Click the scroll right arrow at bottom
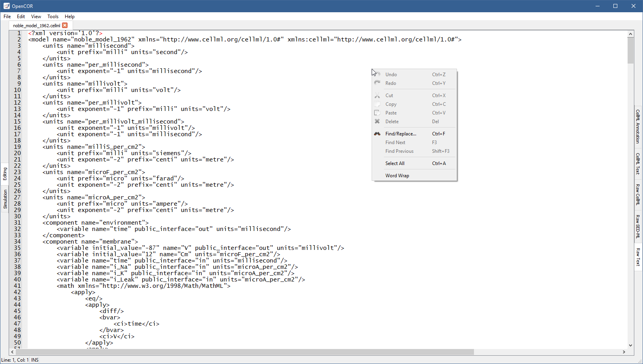The height and width of the screenshot is (364, 643). click(624, 352)
